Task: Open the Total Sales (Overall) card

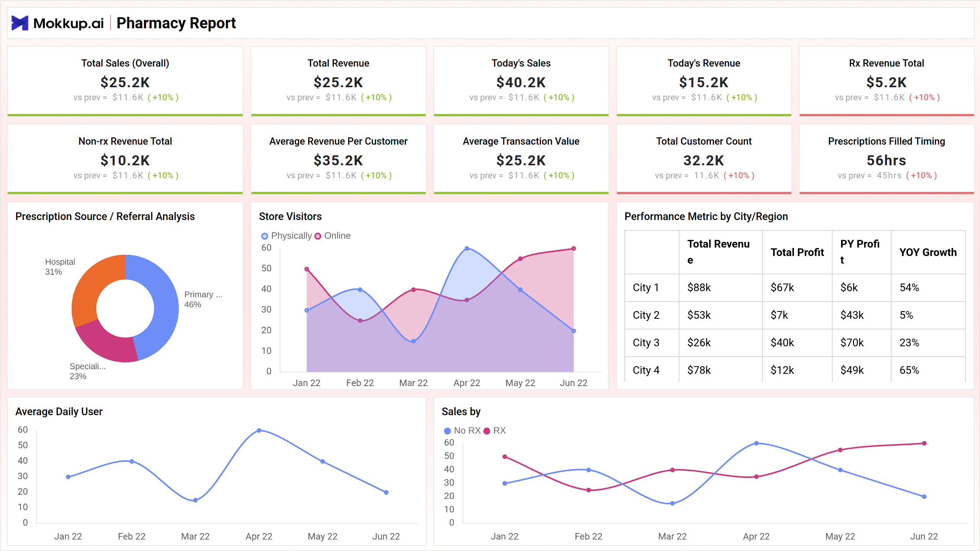Action: (x=125, y=81)
